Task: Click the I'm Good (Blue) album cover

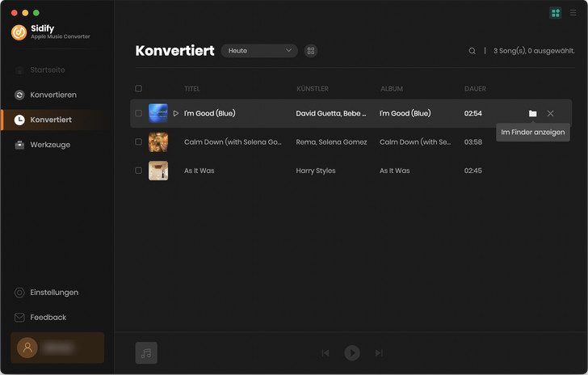Action: tap(158, 113)
